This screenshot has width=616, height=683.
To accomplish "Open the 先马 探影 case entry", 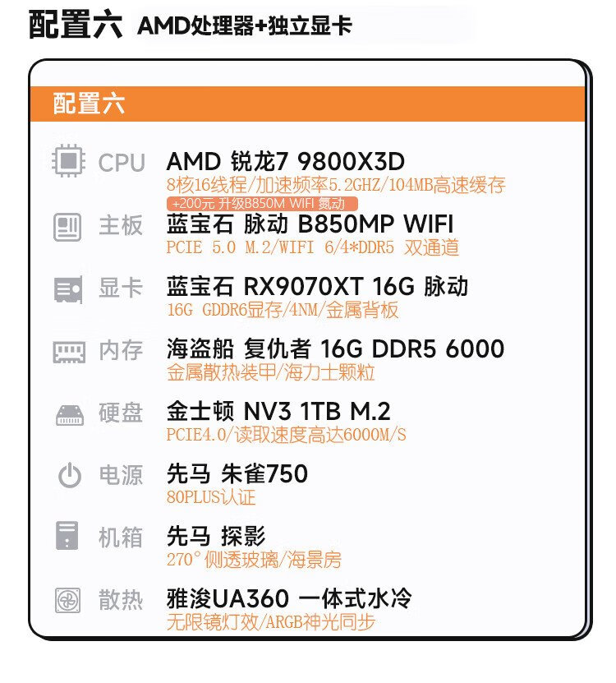I will click(x=216, y=537).
